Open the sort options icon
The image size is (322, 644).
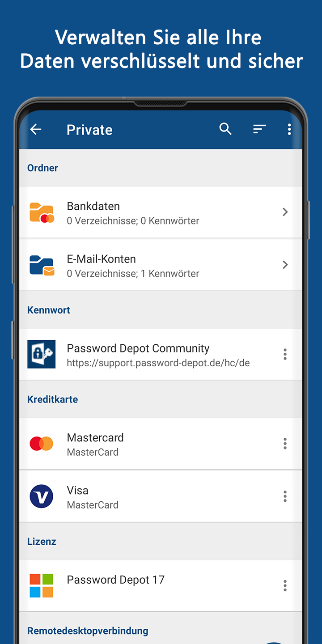[259, 129]
